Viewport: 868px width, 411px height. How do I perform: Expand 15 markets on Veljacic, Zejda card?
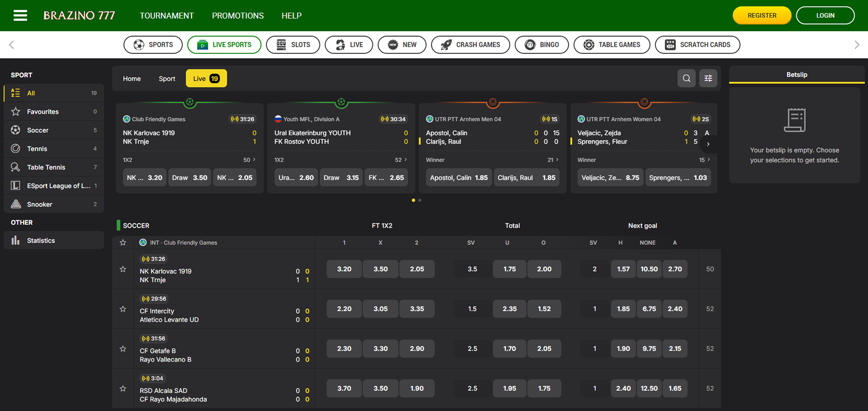704,160
